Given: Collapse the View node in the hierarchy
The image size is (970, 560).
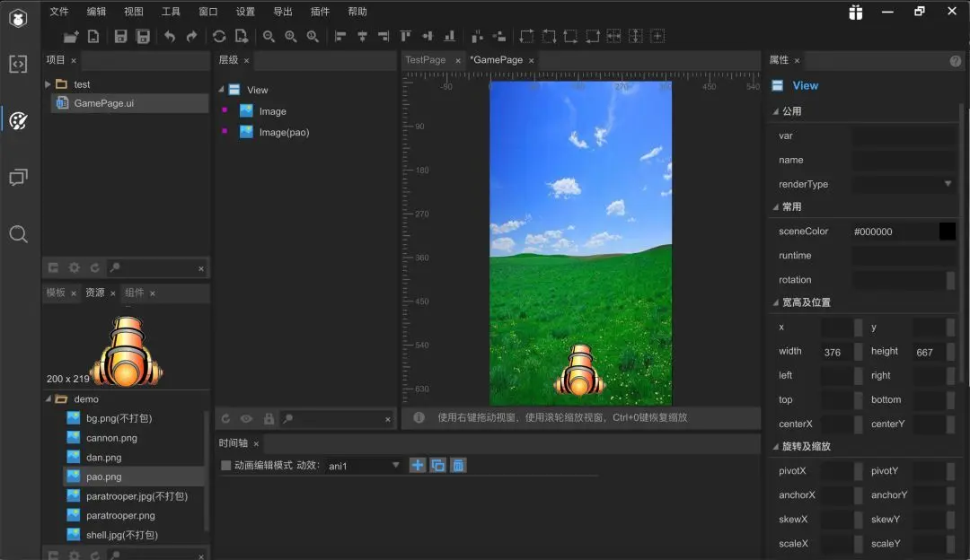Looking at the screenshot, I should [221, 90].
